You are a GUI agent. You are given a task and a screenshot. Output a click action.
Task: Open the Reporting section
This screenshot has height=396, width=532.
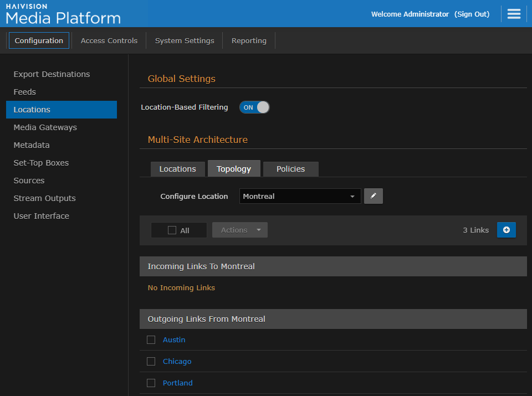[249, 40]
